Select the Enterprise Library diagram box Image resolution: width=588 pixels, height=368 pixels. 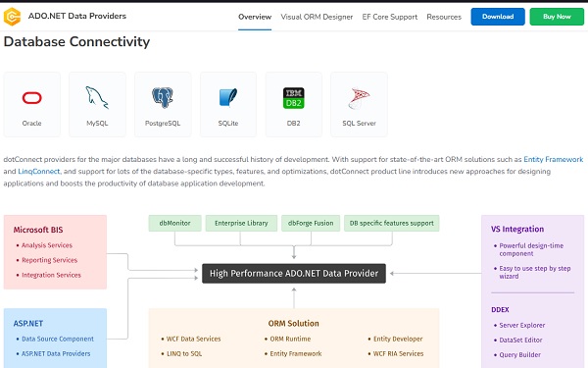click(241, 223)
